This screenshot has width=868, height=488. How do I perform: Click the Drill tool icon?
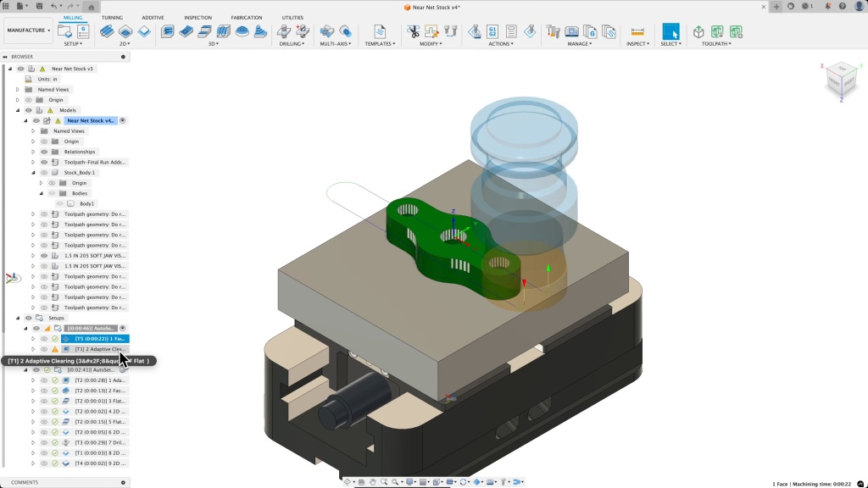(285, 31)
